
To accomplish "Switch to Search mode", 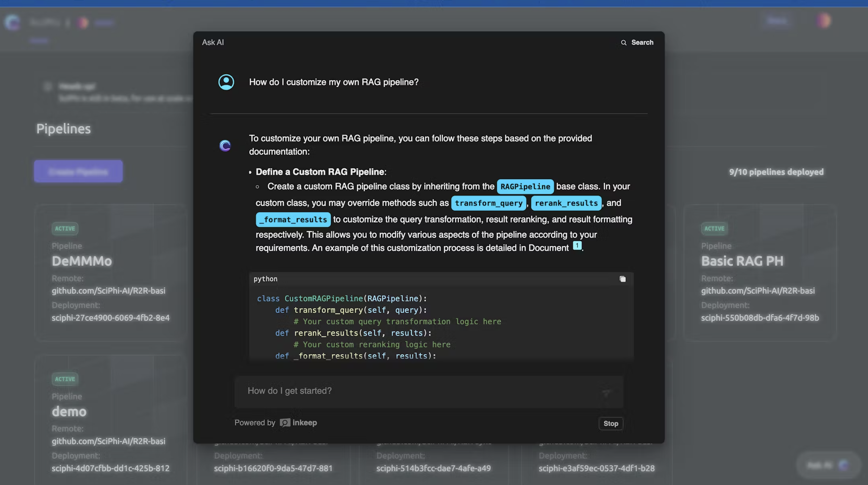I will click(x=642, y=43).
